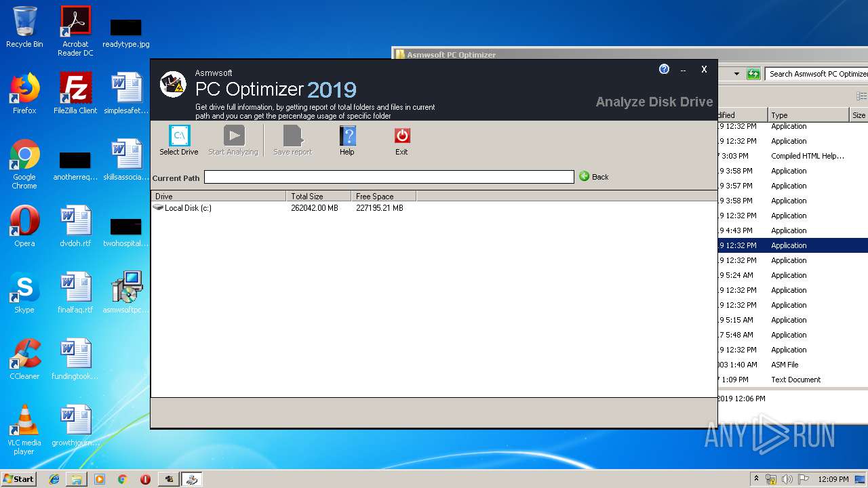This screenshot has height=488, width=868.
Task: Select the twohospital desktop file
Action: click(126, 232)
